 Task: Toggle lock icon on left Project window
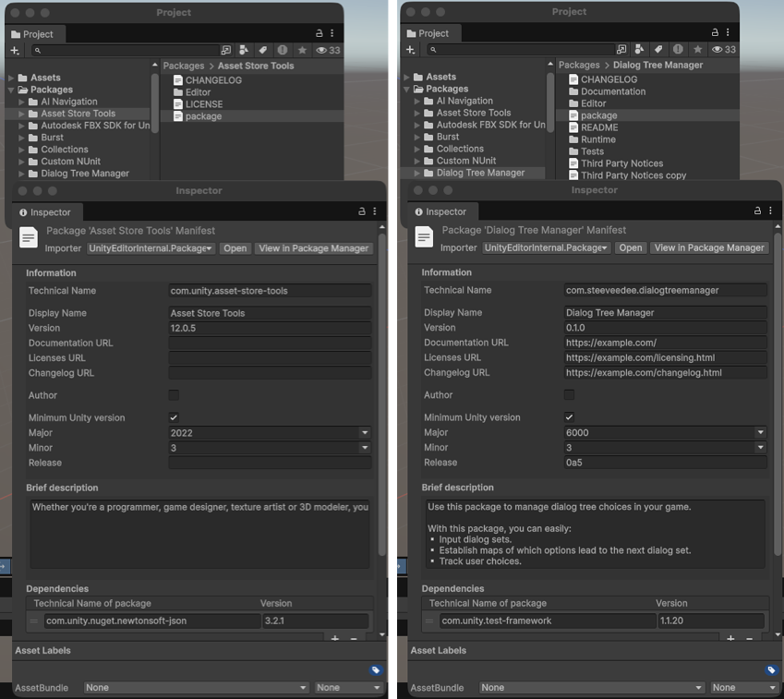tap(319, 33)
